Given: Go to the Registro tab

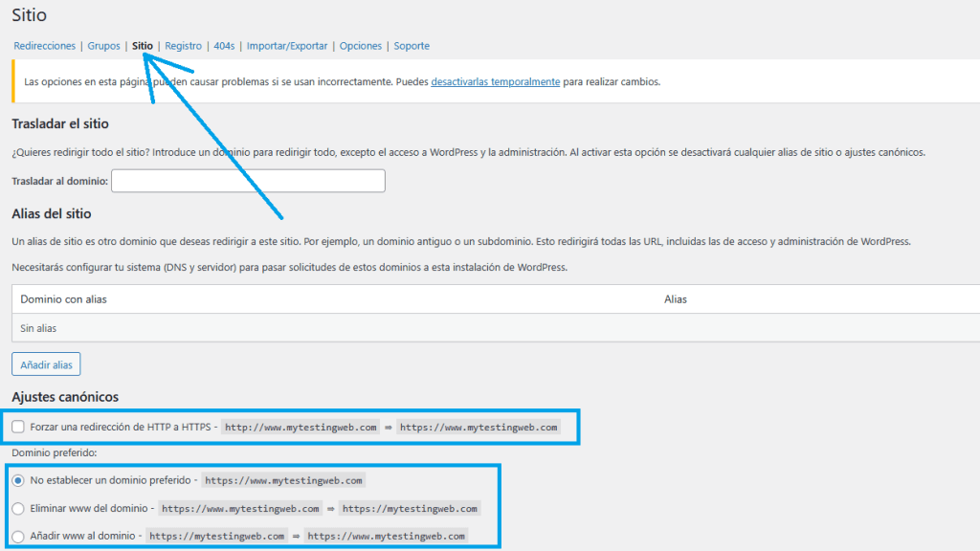Looking at the screenshot, I should [x=183, y=46].
